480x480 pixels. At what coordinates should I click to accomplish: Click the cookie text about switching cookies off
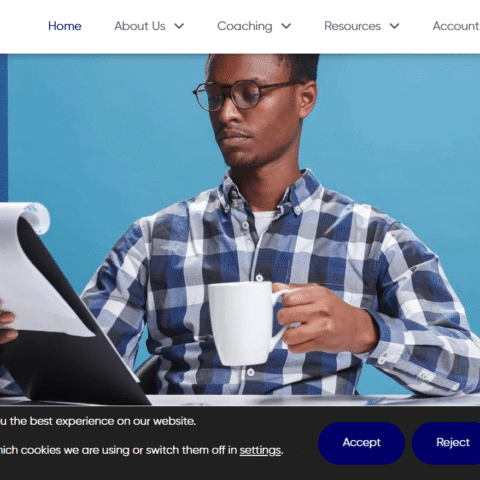pos(141,450)
